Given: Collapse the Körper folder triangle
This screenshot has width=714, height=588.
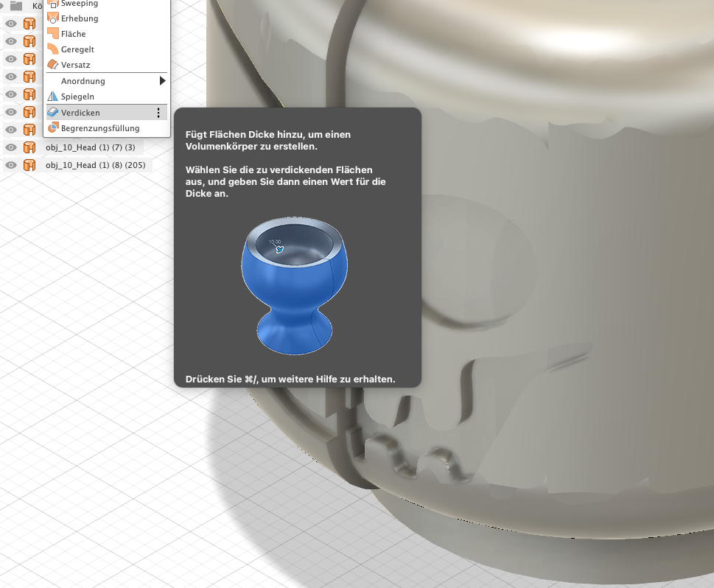Looking at the screenshot, I should pyautogui.click(x=2, y=5).
